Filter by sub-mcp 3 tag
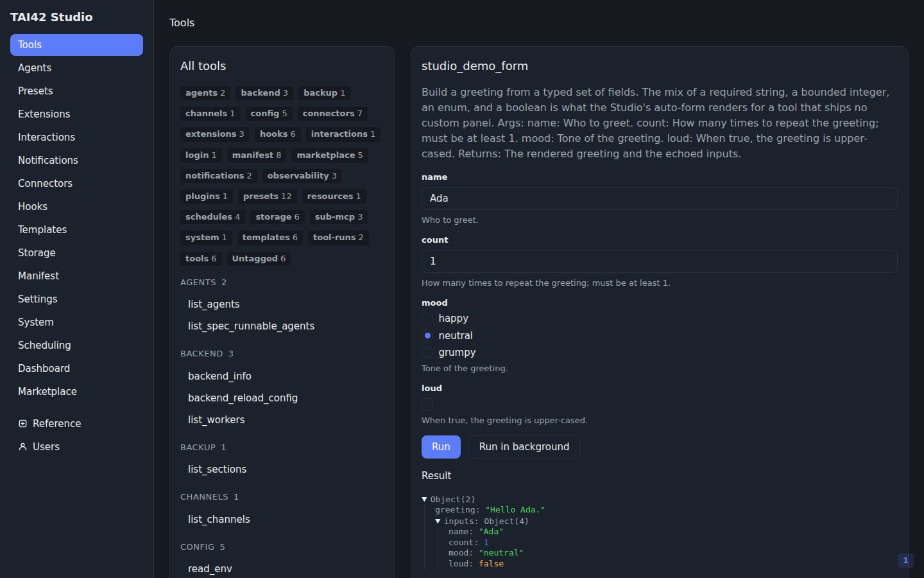Screen dimensions: 924x578 pyautogui.click(x=339, y=217)
